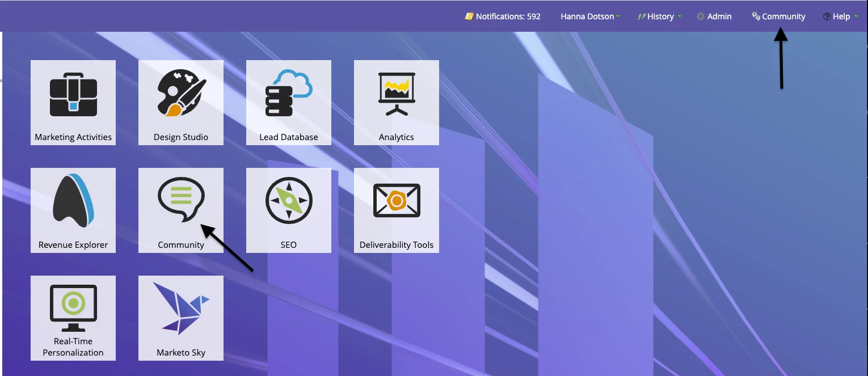Click the History footprints icon

[642, 16]
